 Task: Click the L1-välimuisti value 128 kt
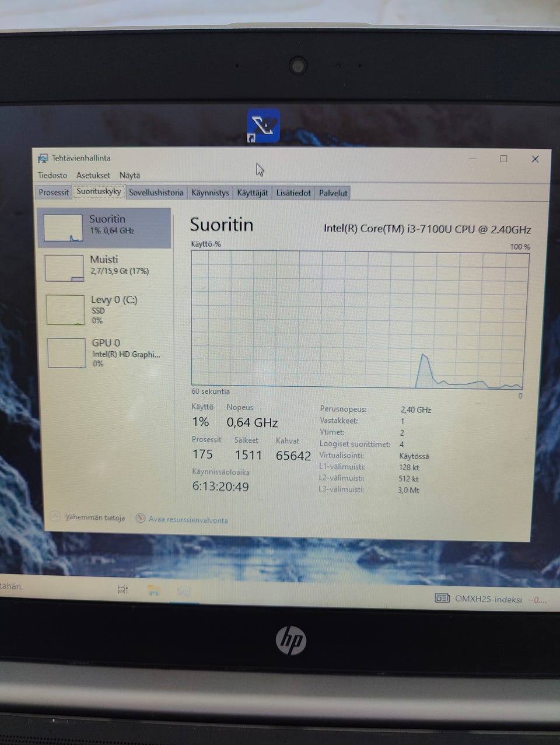coord(409,467)
